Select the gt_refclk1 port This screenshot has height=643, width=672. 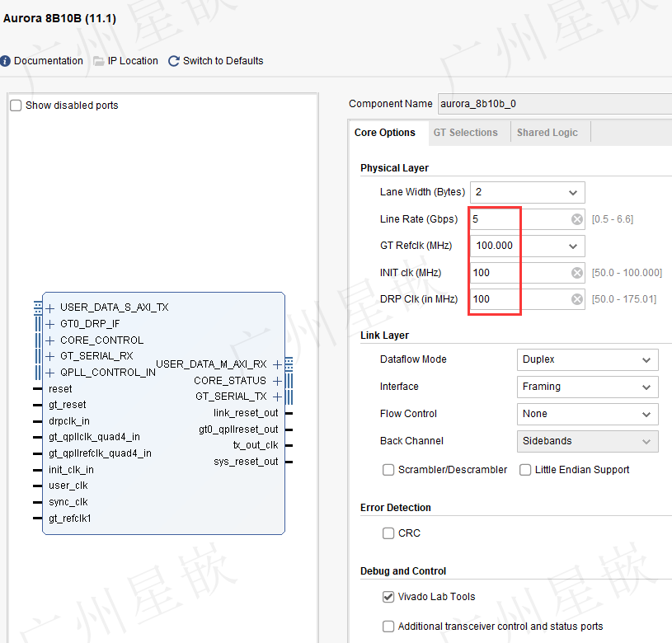point(70,519)
